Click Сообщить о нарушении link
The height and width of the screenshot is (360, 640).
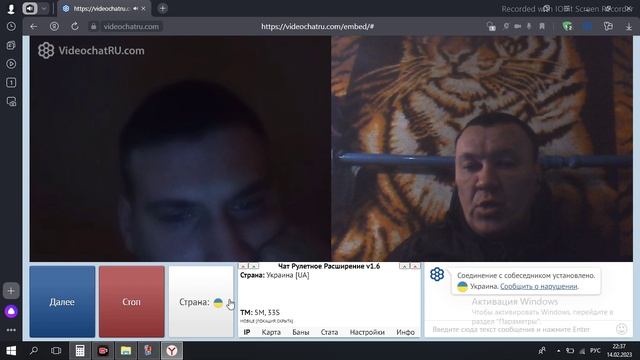coord(539,287)
